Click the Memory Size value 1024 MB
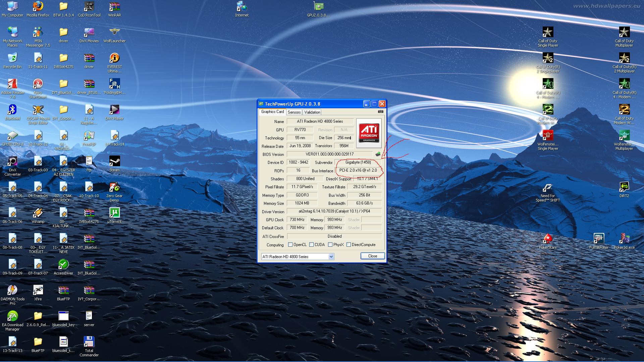The width and height of the screenshot is (644, 362). click(x=302, y=203)
